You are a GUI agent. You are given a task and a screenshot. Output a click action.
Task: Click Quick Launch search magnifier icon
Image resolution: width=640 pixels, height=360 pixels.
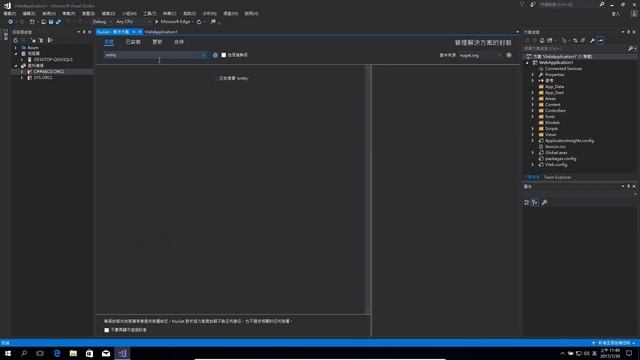pos(602,4)
